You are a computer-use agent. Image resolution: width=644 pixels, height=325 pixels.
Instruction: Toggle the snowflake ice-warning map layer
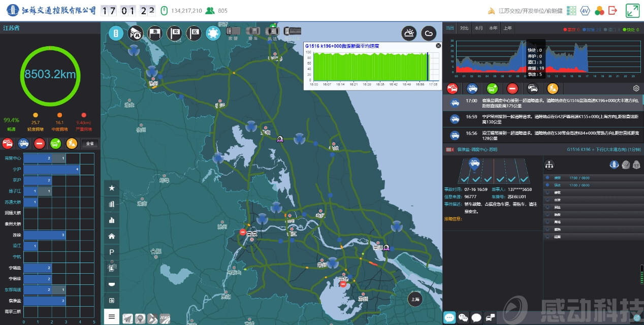213,34
